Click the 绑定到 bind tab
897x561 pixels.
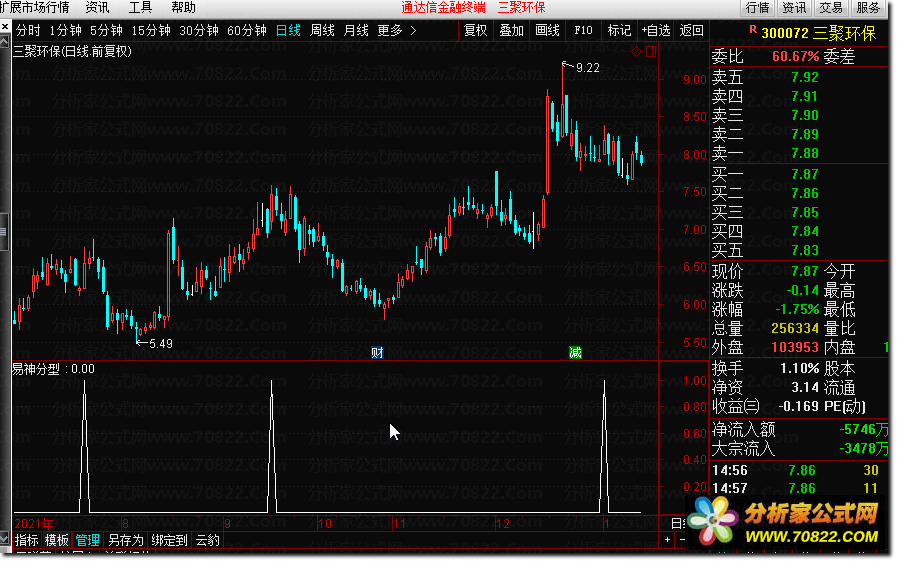(169, 540)
